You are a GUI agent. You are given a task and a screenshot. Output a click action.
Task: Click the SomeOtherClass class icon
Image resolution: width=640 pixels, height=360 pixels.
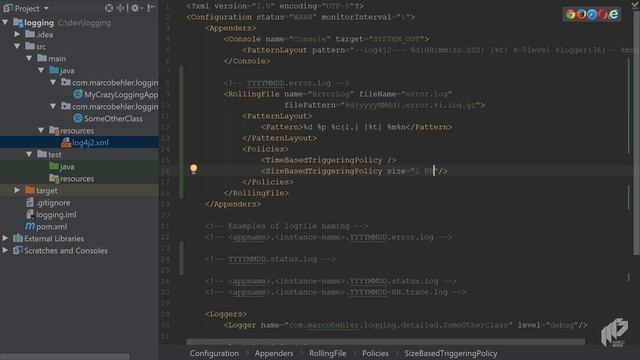pos(78,118)
